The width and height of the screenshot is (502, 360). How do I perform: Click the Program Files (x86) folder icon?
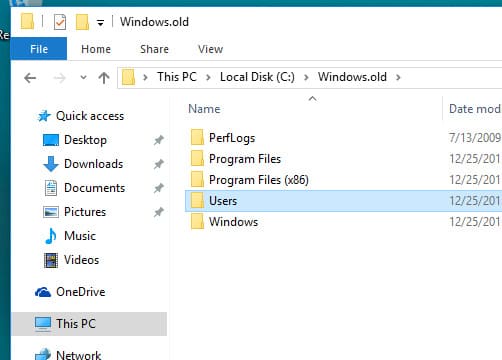[197, 180]
